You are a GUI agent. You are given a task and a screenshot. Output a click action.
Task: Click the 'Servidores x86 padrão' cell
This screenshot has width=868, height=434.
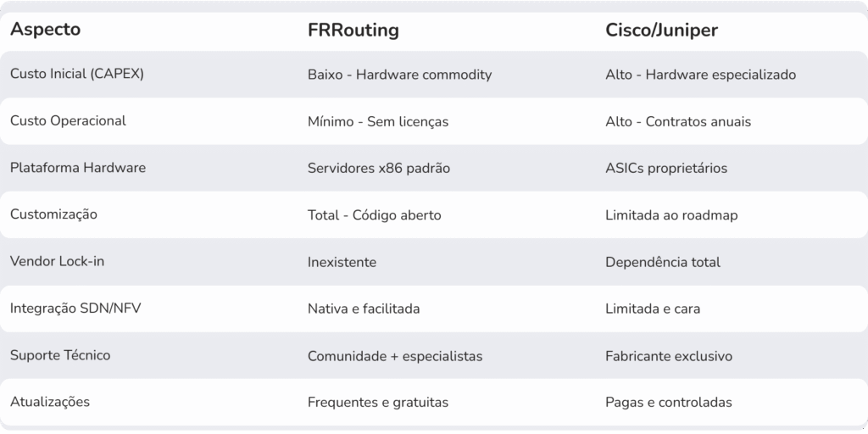tap(379, 168)
